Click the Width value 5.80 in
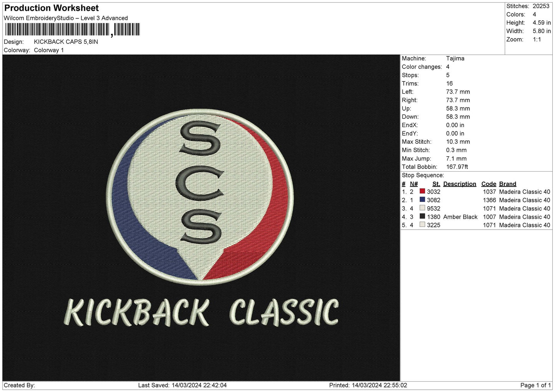The width and height of the screenshot is (555, 392). click(x=542, y=31)
